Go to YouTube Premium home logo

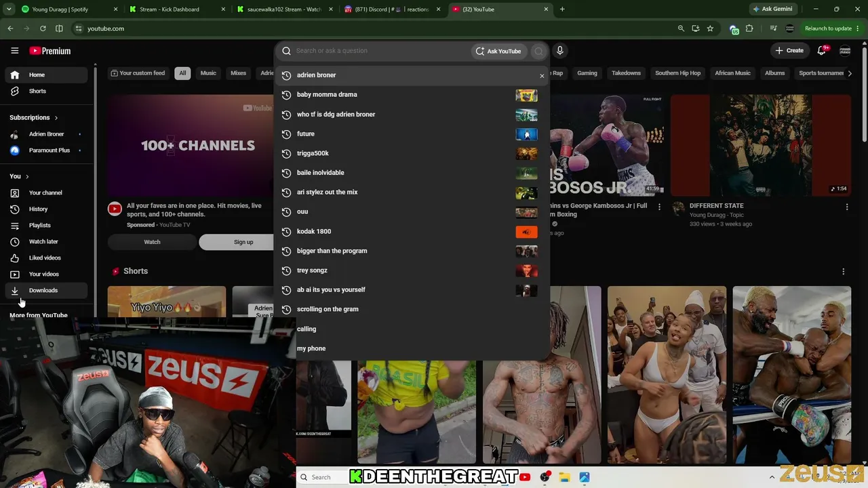pos(50,51)
